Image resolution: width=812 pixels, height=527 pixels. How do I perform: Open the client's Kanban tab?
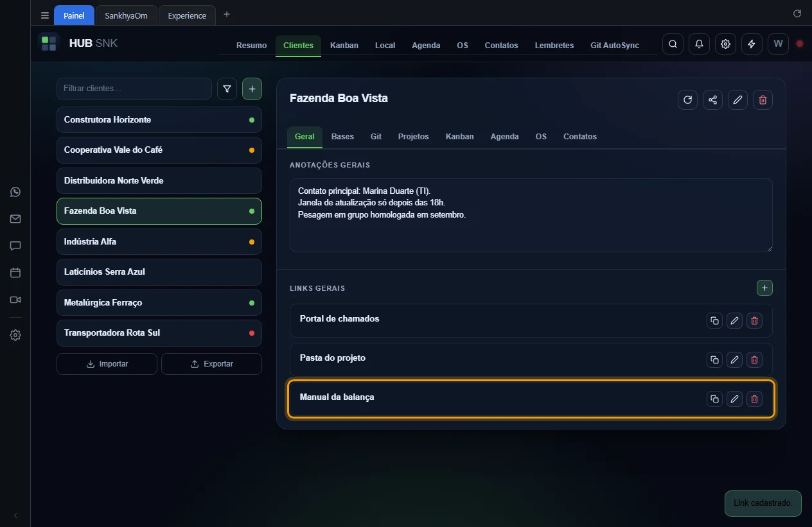click(x=459, y=137)
